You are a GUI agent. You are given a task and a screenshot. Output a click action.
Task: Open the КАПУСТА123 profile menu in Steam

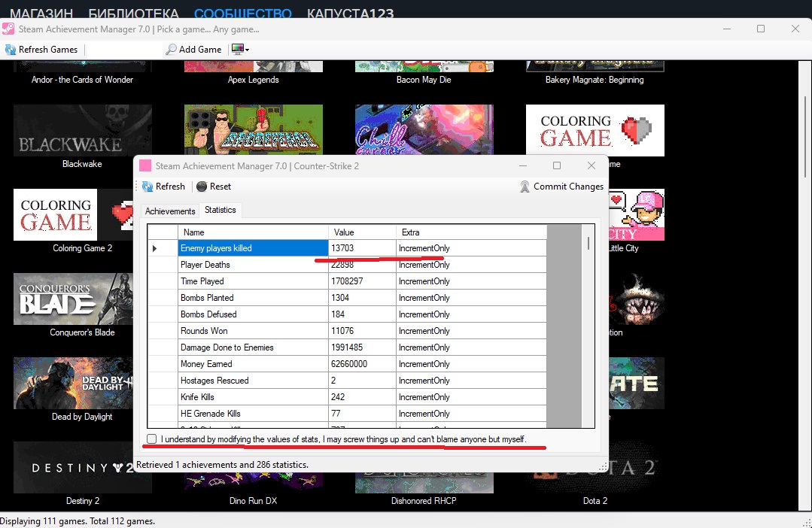pyautogui.click(x=350, y=13)
